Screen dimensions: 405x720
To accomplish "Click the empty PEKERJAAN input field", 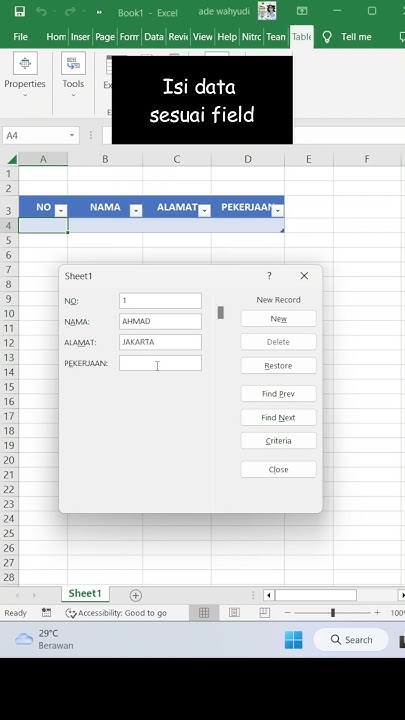I will pos(160,363).
